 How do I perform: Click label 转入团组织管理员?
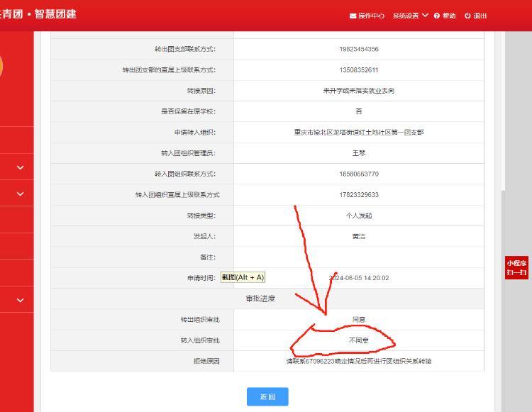(x=188, y=153)
